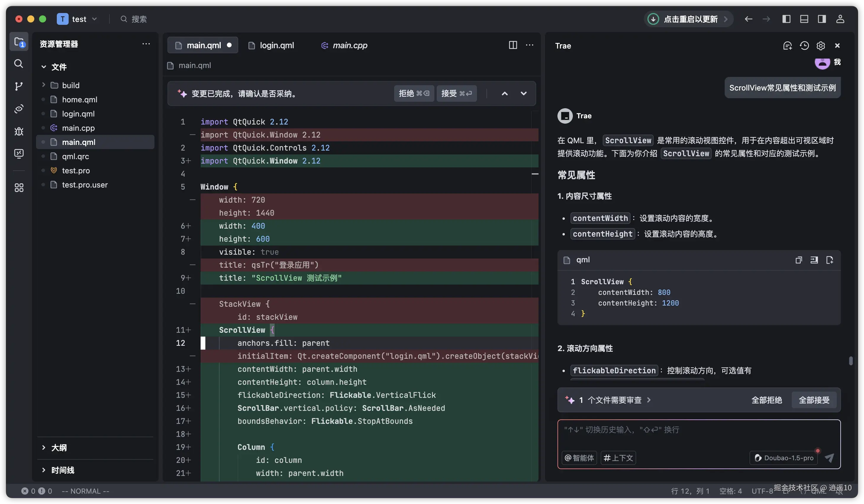The height and width of the screenshot is (504, 864).
Task: Start a new chat in Trae panel
Action: 787,46
